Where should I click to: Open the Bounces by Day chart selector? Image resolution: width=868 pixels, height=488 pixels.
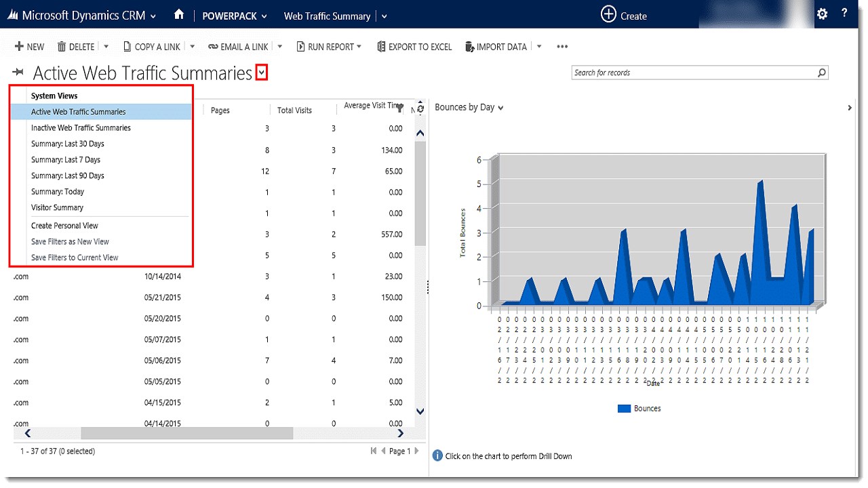click(469, 107)
